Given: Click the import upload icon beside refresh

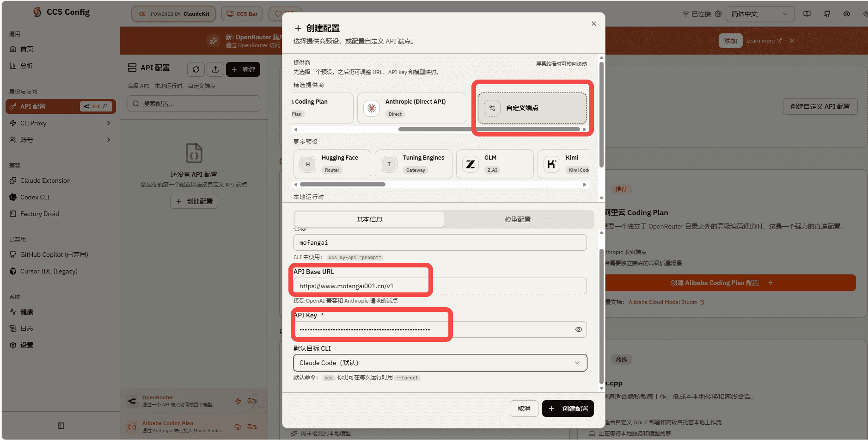Looking at the screenshot, I should [x=215, y=69].
